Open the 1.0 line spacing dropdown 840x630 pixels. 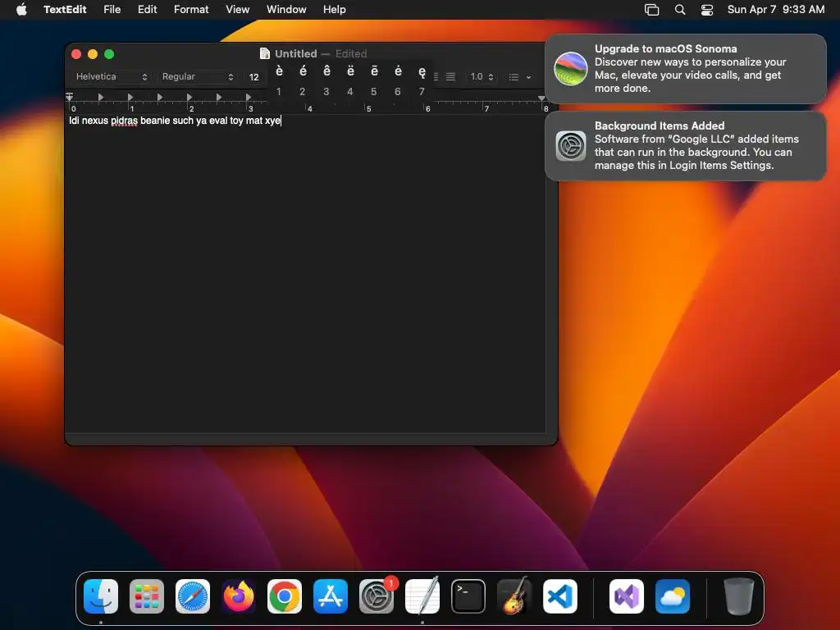[x=481, y=76]
